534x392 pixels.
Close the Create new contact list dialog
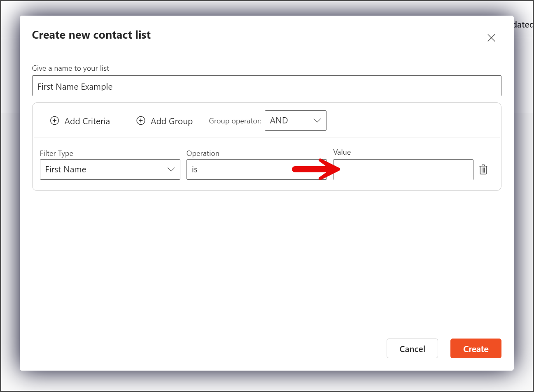coord(491,38)
